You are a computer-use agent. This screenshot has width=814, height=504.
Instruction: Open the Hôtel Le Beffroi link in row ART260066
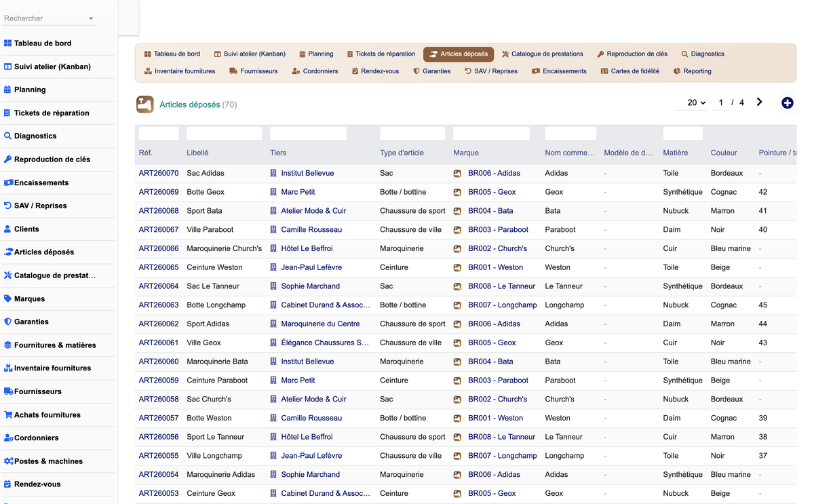(307, 249)
